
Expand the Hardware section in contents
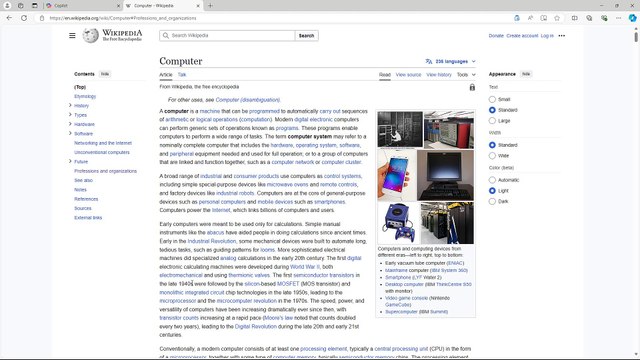click(70, 124)
